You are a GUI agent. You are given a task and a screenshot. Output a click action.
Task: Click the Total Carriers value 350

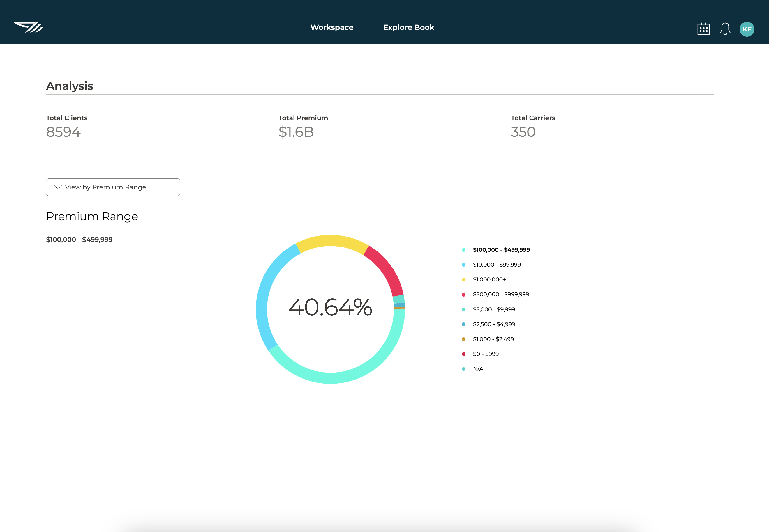tap(523, 132)
